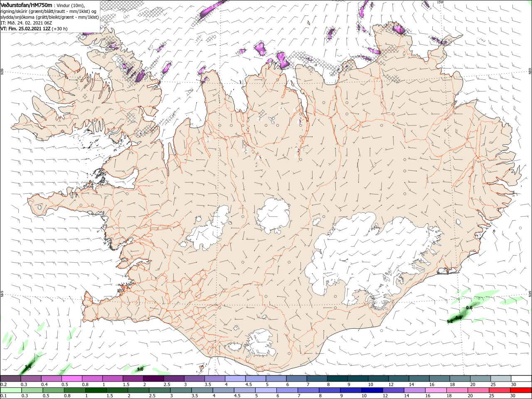Viewport: 532px width, 399px height.
Task: Pick the pale lavender swatch at 5 in rain scale
Action: tap(266, 390)
